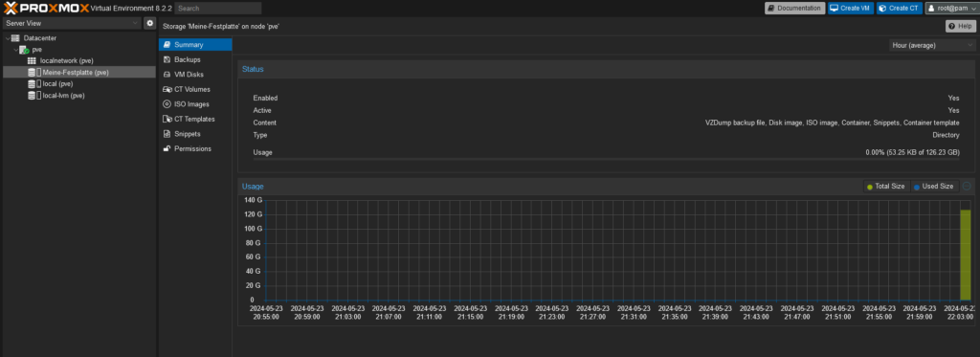Viewport: 980px width, 357px height.
Task: Open the ISO Images disc icon
Action: [x=167, y=104]
